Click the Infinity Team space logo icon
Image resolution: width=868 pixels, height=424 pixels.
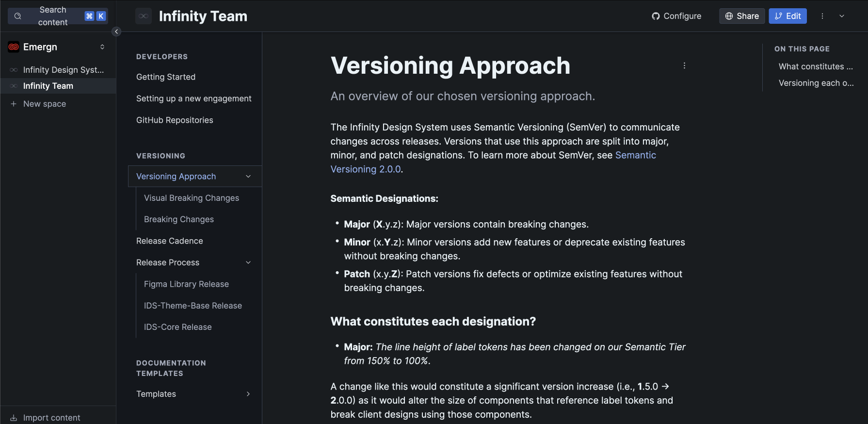[x=144, y=16]
